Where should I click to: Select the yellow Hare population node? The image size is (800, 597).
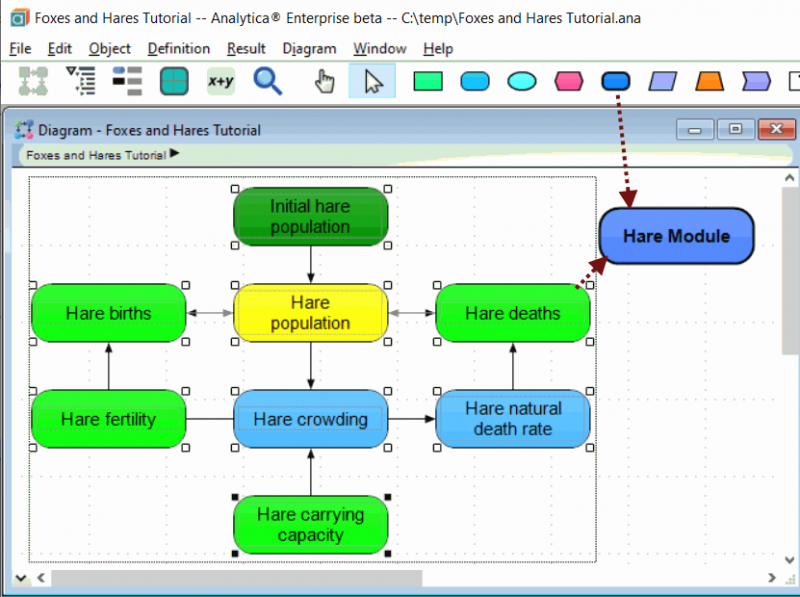coord(310,313)
